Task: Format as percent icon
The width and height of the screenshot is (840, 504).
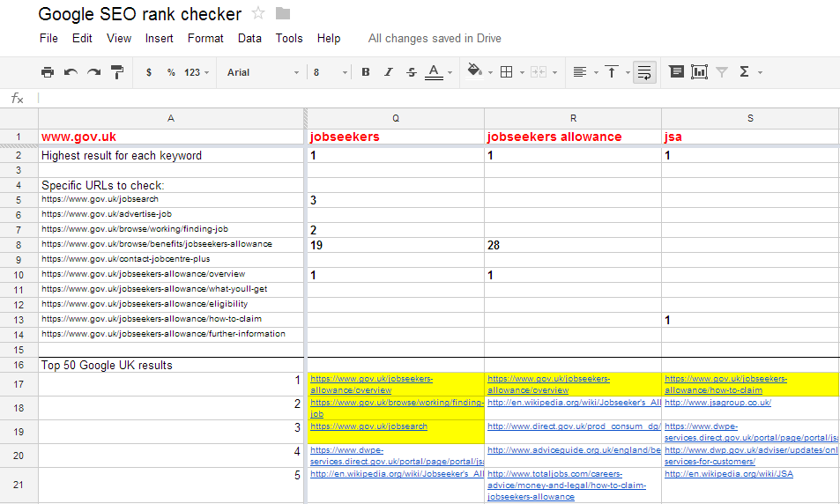Action: click(x=171, y=72)
